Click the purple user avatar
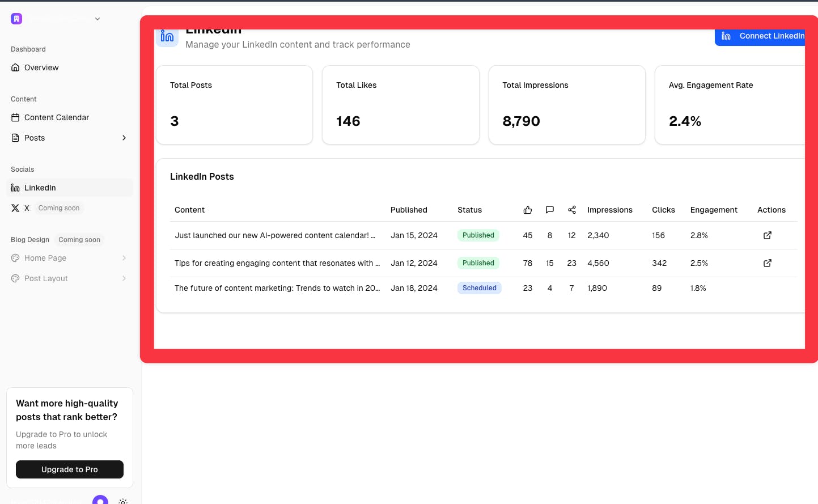The image size is (818, 504). tap(100, 499)
